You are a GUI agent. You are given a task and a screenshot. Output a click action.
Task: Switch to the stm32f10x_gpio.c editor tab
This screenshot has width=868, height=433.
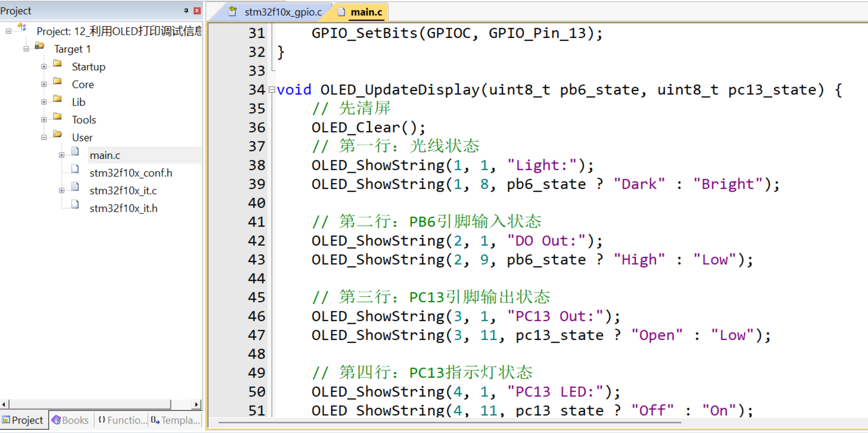point(283,12)
